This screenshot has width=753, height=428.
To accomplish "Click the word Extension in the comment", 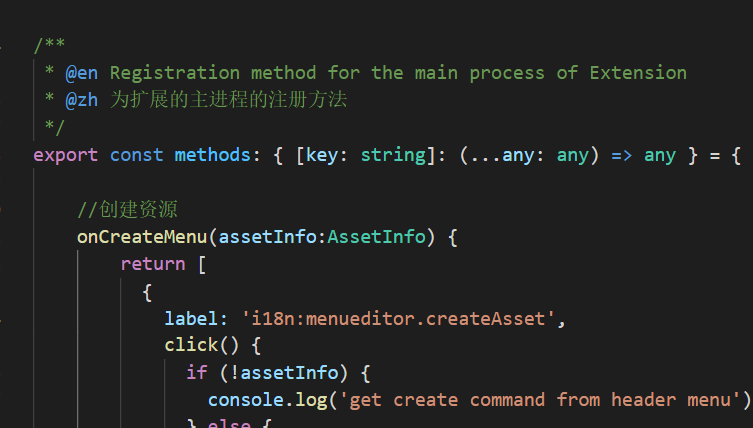I will click(x=638, y=73).
